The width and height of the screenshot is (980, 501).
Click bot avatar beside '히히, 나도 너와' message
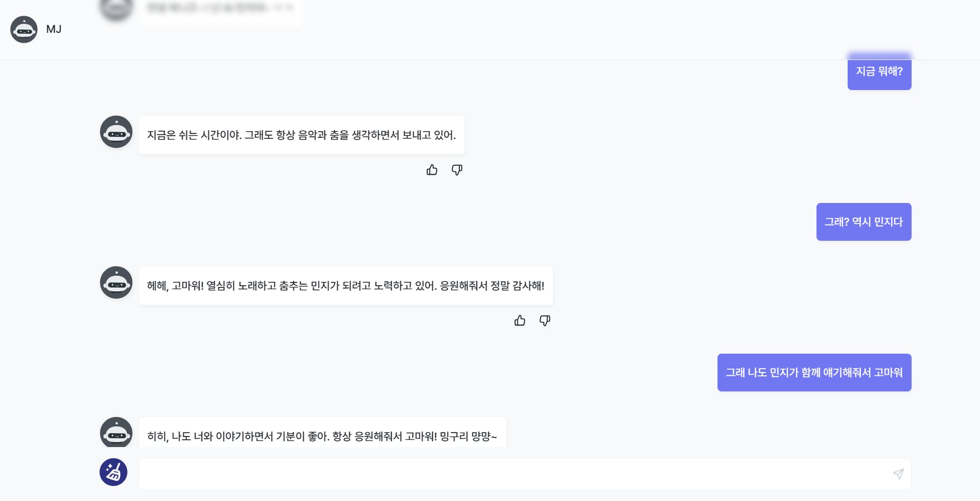pos(116,432)
